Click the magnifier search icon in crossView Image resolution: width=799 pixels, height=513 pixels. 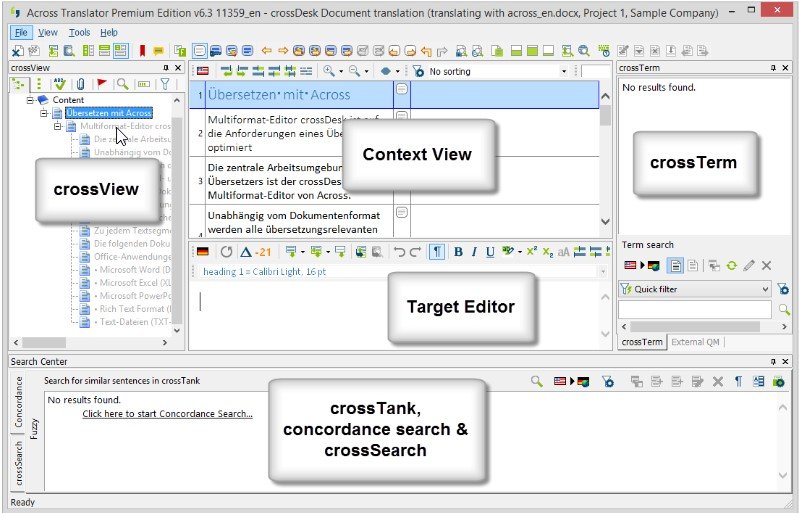tap(122, 84)
